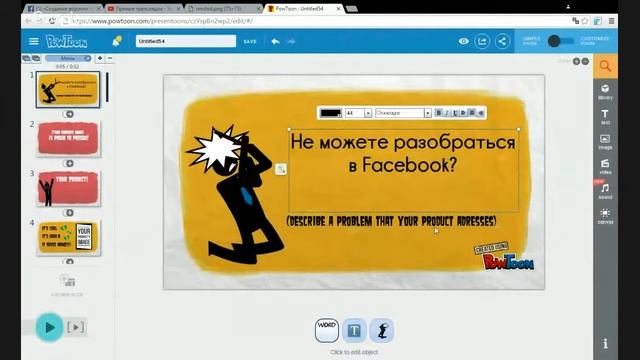The height and width of the screenshot is (360, 640).
Task: Align text center in text toolbar
Action: coord(472,113)
